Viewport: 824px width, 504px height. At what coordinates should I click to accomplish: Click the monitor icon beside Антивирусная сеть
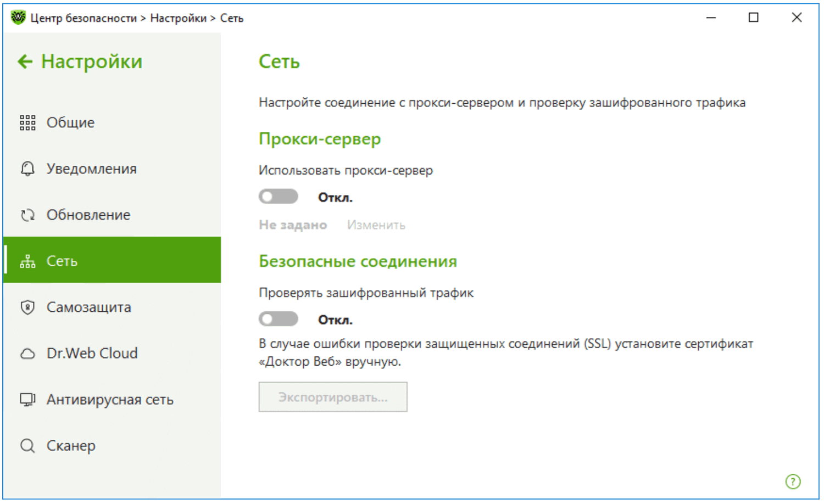pyautogui.click(x=27, y=399)
